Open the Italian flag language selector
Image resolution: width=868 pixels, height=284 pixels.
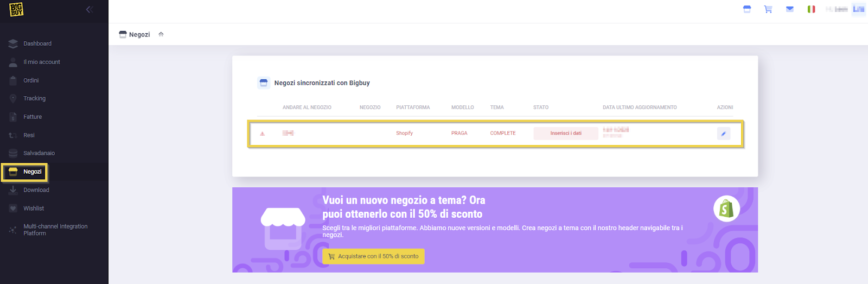tap(811, 9)
